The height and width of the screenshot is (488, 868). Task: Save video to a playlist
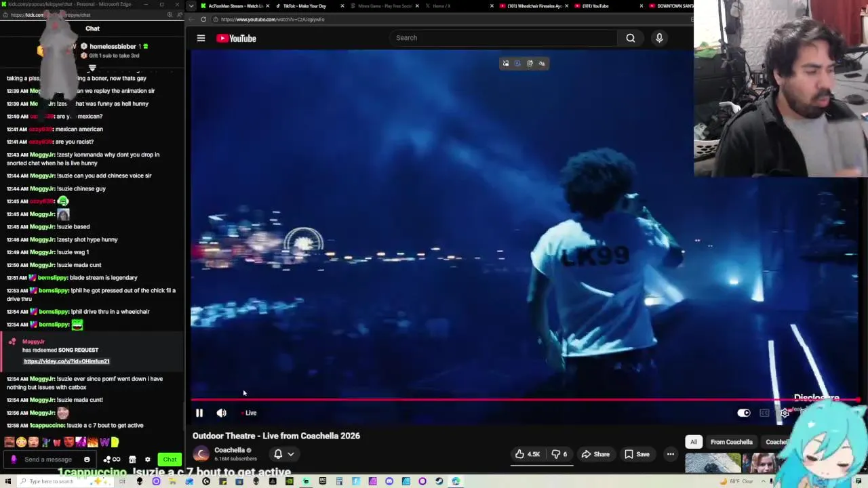(x=637, y=454)
